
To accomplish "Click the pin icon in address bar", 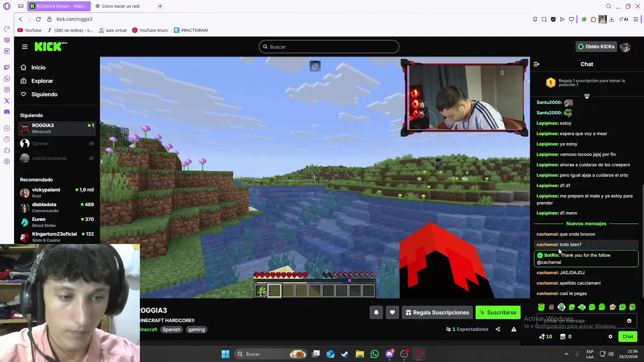I will click(535, 19).
